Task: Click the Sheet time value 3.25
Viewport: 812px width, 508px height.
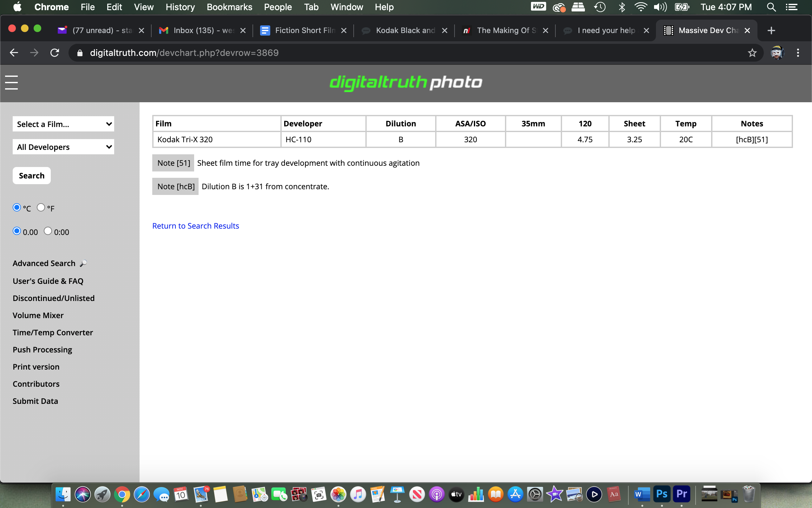Action: 634,139
